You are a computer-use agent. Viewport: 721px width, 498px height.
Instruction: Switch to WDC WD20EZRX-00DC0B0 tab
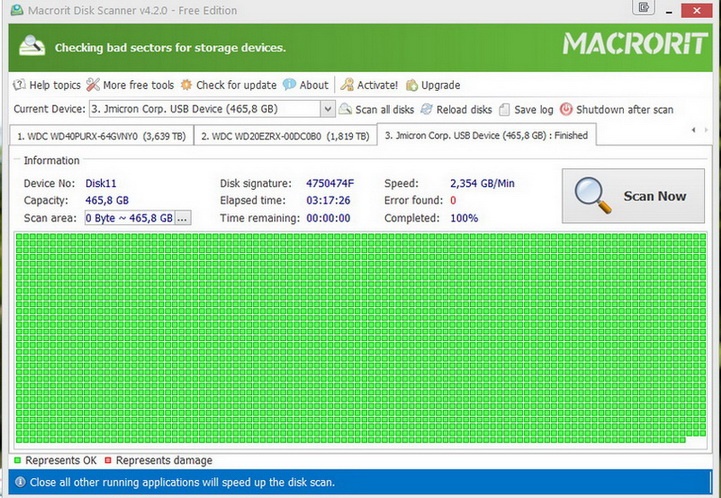pos(285,136)
